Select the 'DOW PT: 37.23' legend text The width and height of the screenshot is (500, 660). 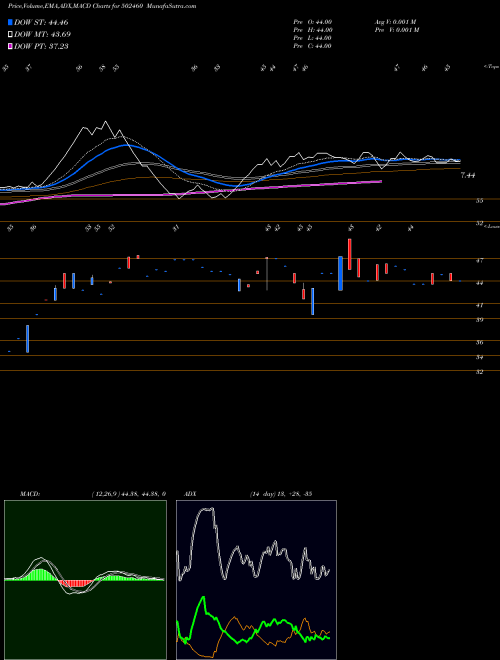pos(41,46)
